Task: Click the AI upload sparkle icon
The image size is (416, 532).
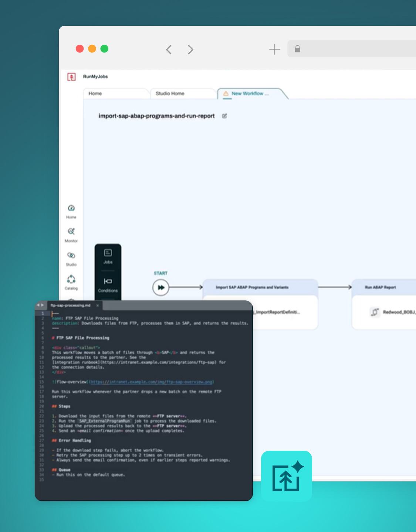Action: pos(287,476)
